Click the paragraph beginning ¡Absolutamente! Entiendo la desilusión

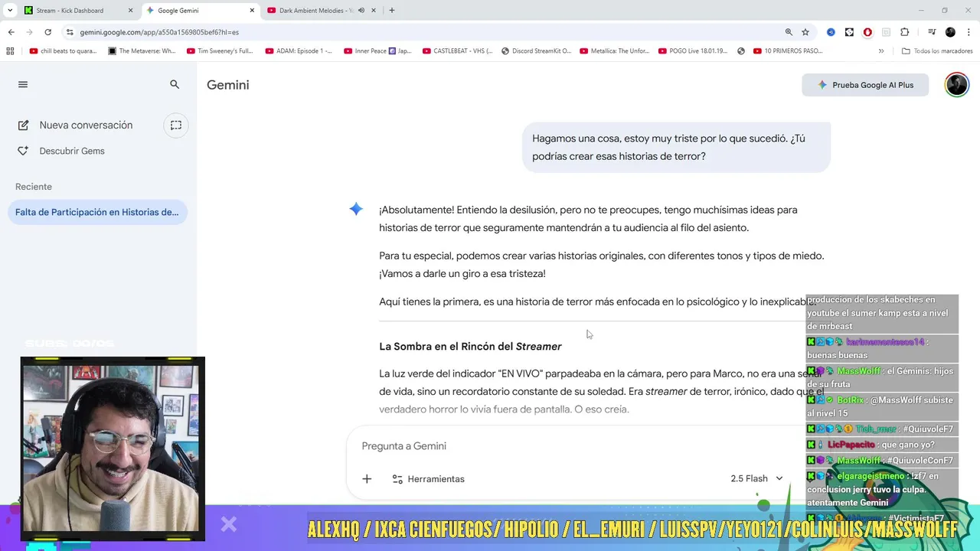coord(588,218)
